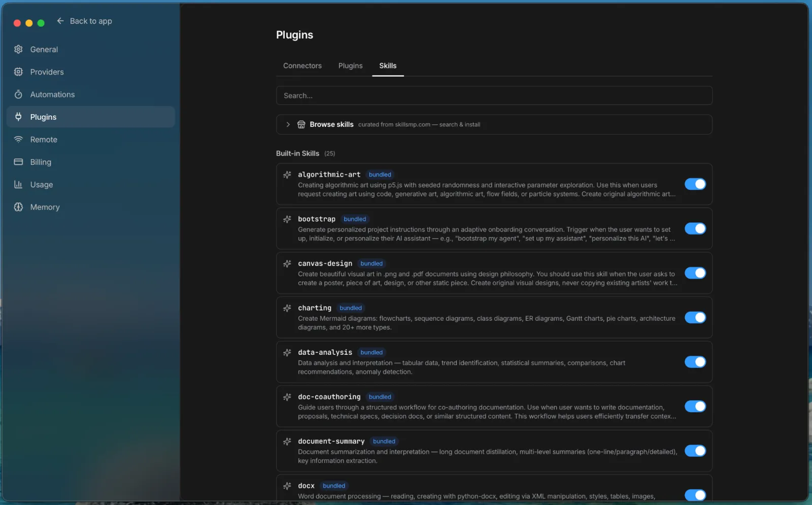Click the Billing card icon
812x505 pixels.
pos(18,162)
